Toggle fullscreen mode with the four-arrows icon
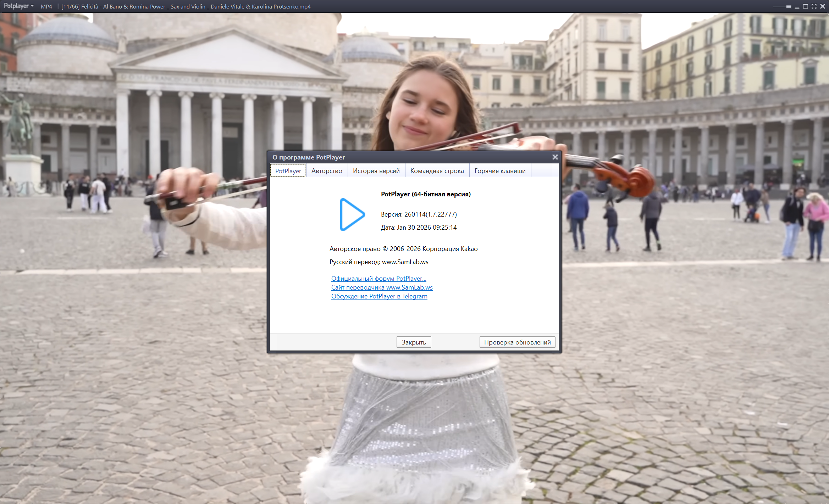Viewport: 829px width, 504px height. (x=814, y=6)
